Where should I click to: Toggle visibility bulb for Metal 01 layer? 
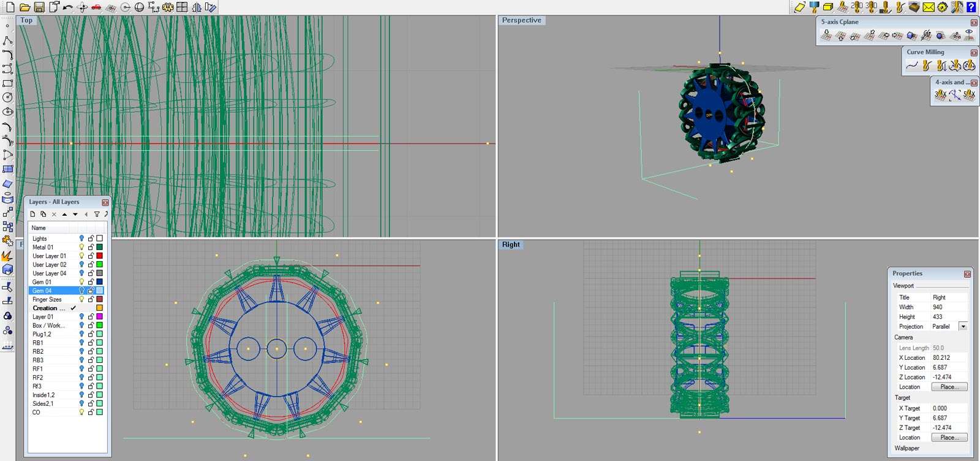tap(81, 247)
